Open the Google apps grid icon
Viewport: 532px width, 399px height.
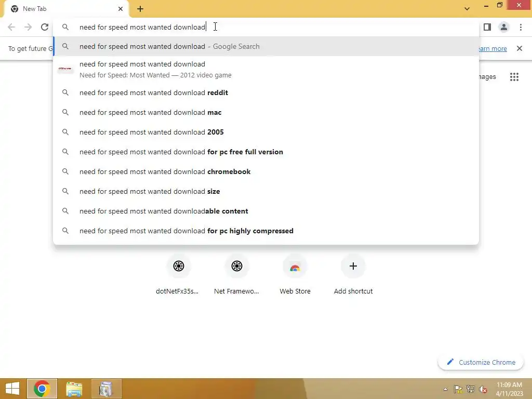[514, 77]
